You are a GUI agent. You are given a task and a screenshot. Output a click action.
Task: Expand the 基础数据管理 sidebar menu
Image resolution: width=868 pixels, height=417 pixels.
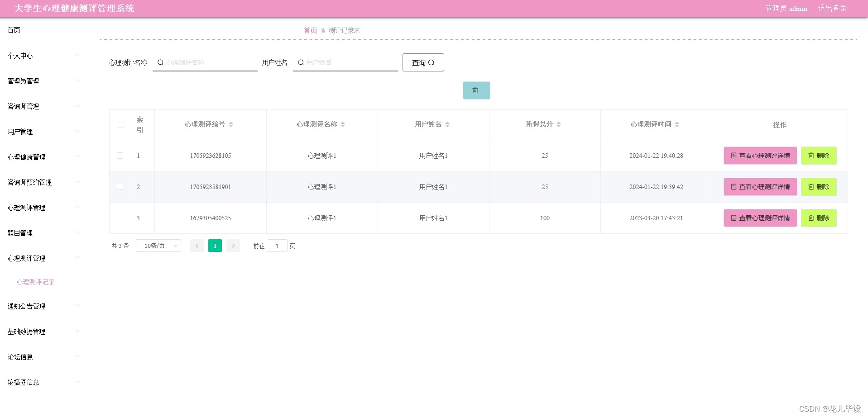point(43,332)
